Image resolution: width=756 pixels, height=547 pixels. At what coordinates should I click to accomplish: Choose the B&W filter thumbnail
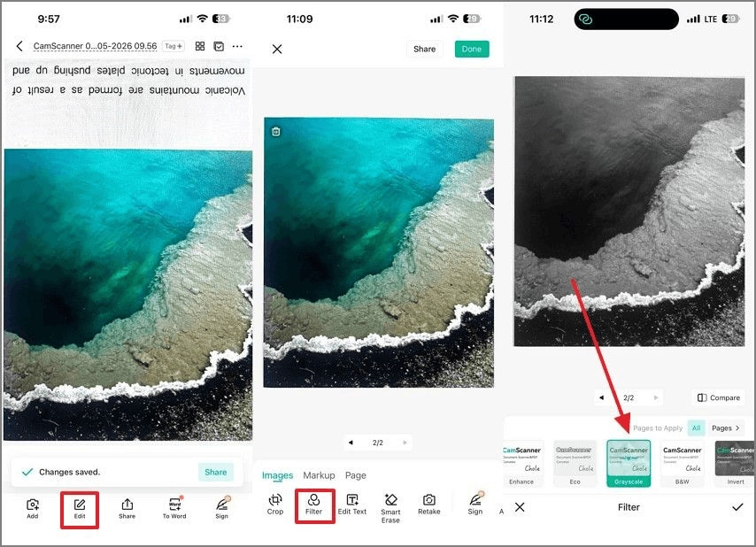coord(682,463)
